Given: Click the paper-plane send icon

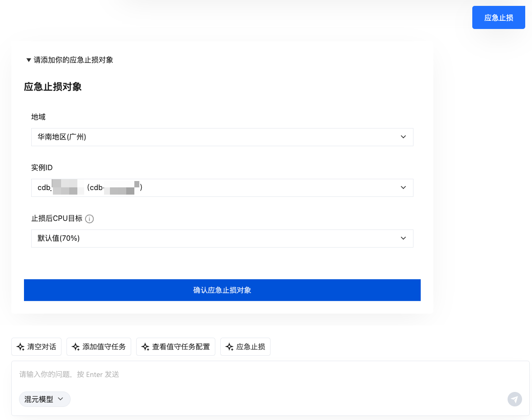Looking at the screenshot, I should [515, 399].
